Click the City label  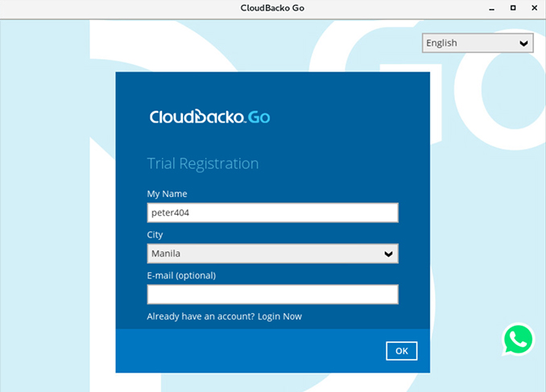click(x=155, y=235)
